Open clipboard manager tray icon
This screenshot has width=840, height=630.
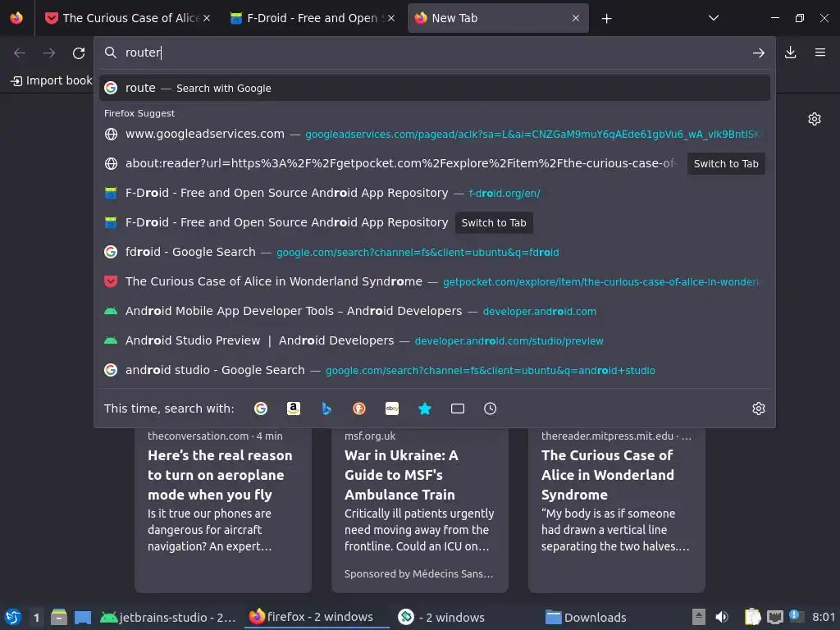tap(752, 617)
